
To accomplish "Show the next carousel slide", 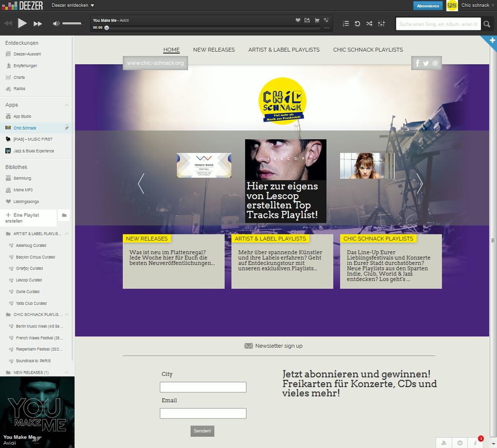I will 420,184.
